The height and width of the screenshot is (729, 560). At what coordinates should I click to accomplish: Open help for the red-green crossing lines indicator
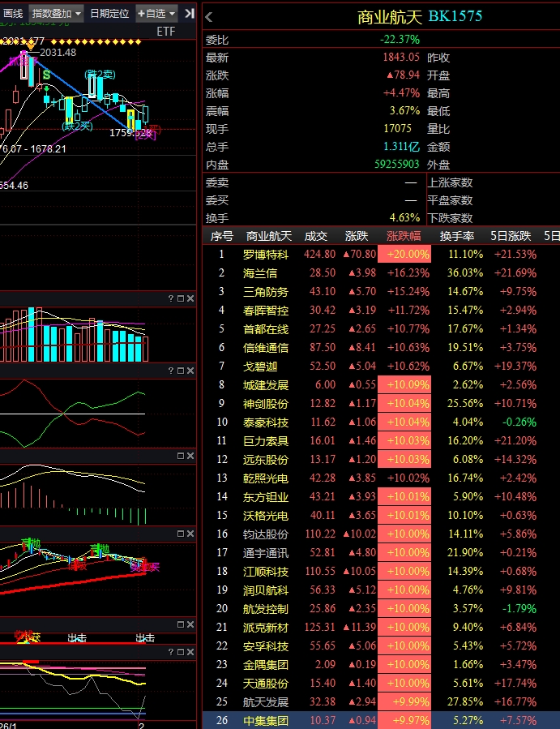[x=170, y=371]
